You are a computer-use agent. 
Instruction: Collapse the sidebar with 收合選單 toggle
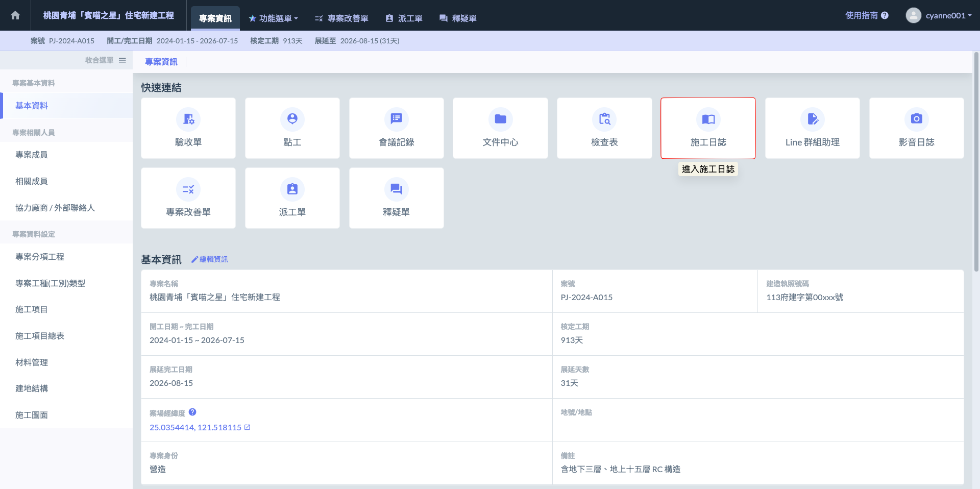[105, 60]
